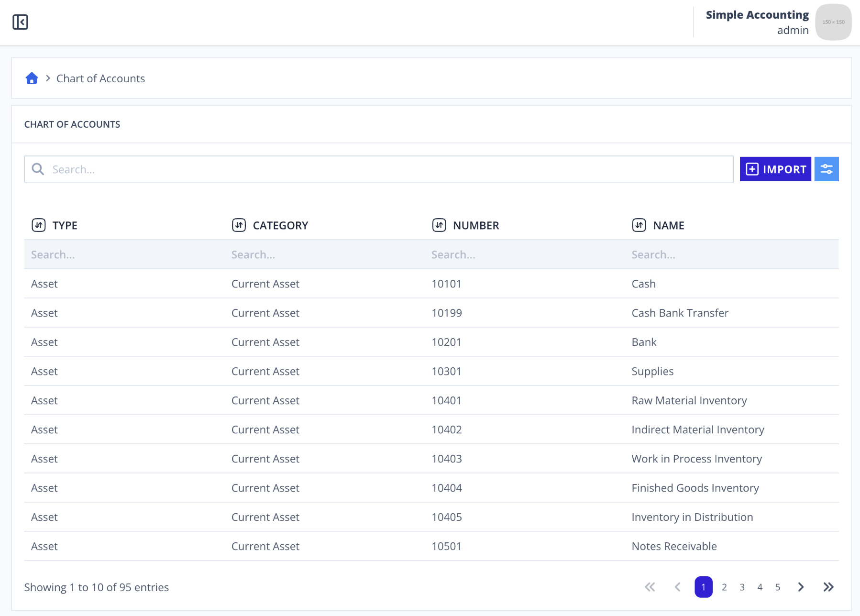
Task: Select pagination page 5
Action: [x=778, y=587]
